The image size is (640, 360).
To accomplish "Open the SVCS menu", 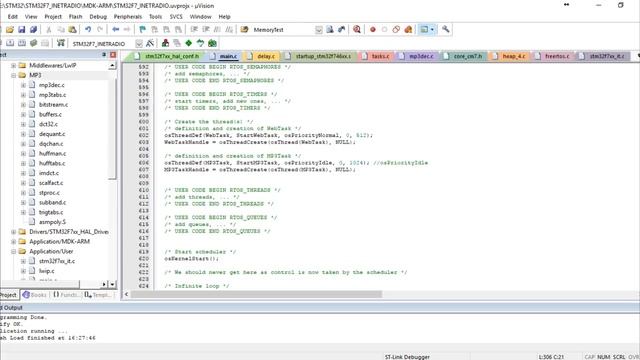I will point(176,17).
